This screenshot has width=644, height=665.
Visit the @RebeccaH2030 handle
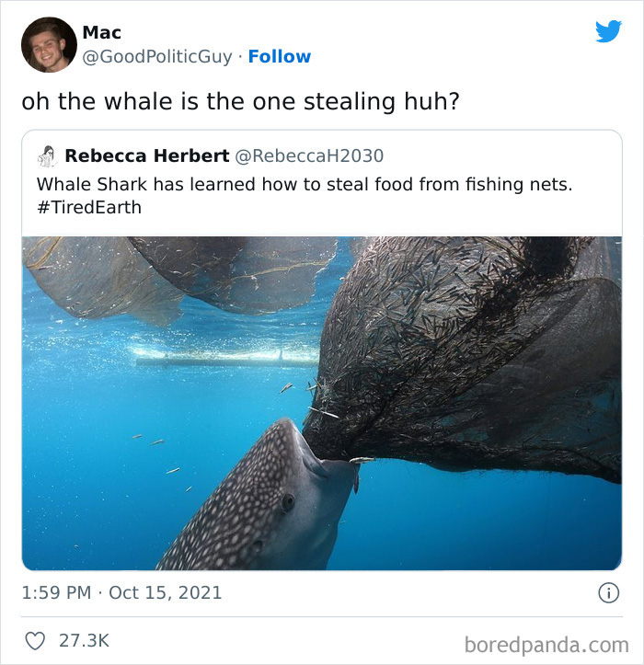pyautogui.click(x=309, y=155)
